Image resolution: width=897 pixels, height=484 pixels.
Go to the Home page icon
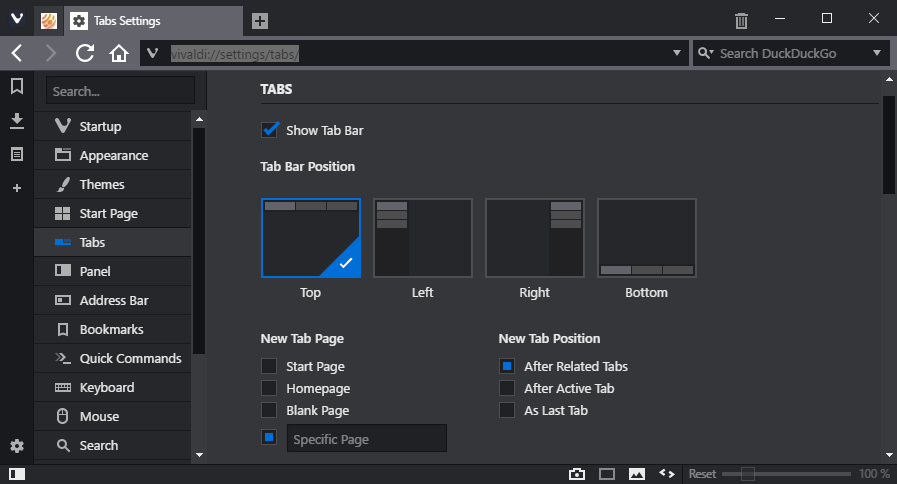pyautogui.click(x=119, y=53)
